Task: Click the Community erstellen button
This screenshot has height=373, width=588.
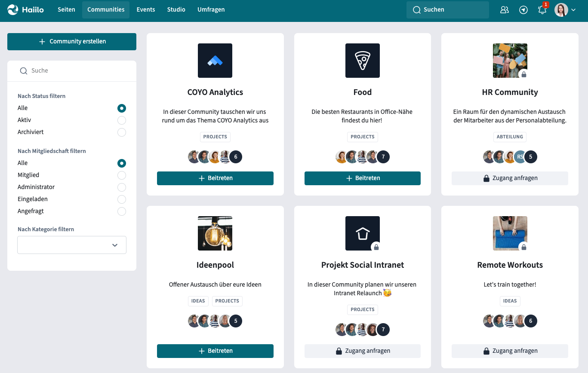Action: [72, 42]
